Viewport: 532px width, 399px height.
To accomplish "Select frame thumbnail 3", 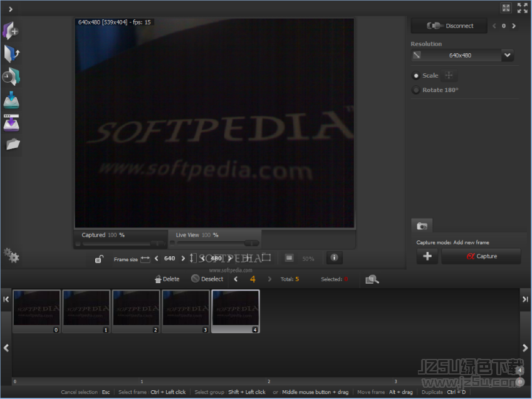I will coord(185,311).
